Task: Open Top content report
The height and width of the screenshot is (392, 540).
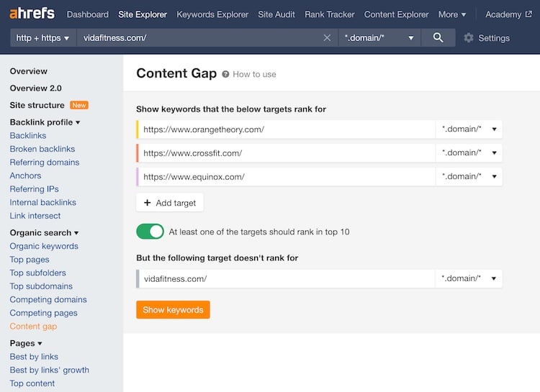Action: coord(32,383)
